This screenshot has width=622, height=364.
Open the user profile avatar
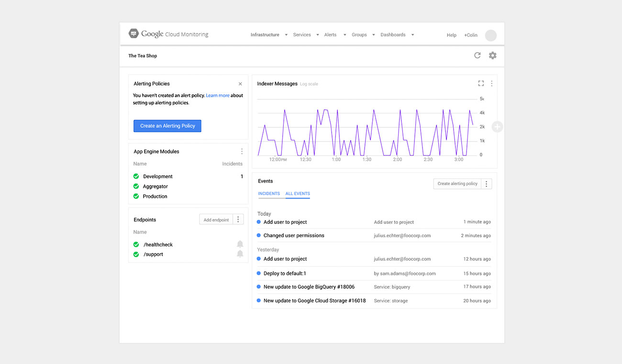click(490, 35)
